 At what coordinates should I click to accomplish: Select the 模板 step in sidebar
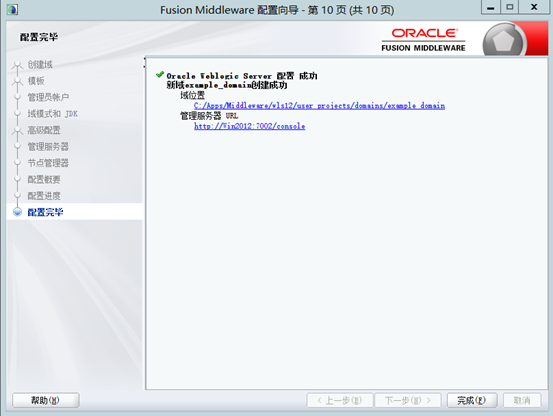(36, 81)
